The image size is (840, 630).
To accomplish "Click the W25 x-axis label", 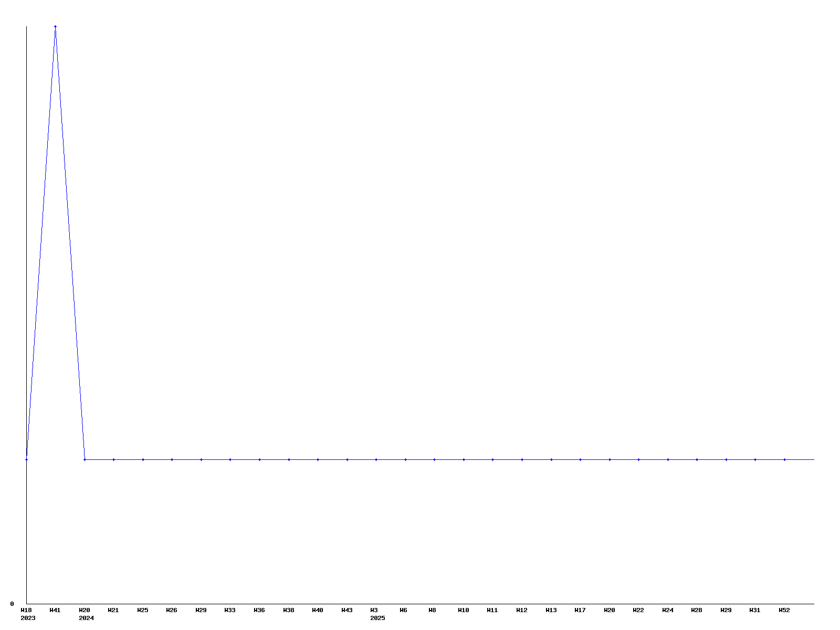I will click(x=143, y=610).
